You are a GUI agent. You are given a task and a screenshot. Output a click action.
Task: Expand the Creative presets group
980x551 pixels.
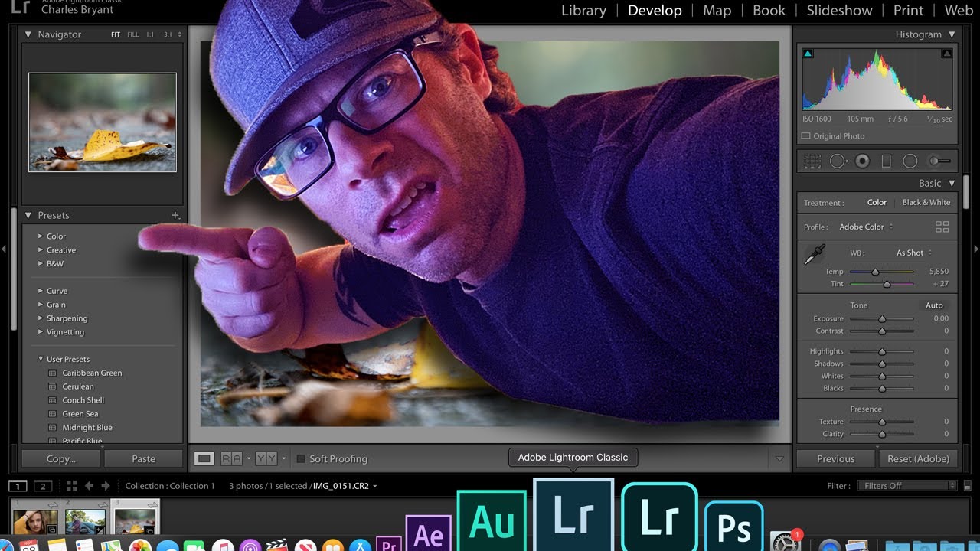pos(41,250)
